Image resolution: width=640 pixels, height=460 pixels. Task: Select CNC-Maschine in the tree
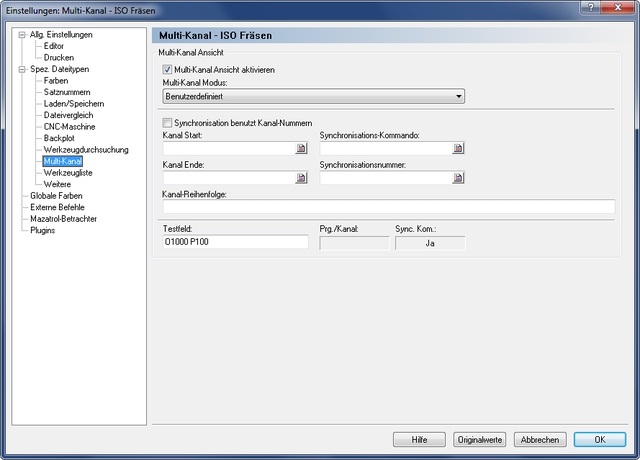[69, 127]
